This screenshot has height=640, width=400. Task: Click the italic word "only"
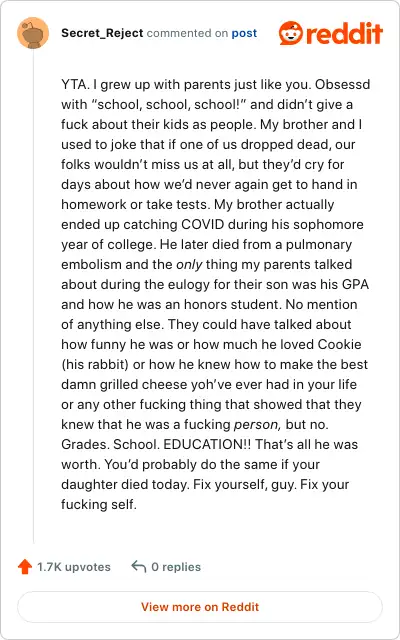click(189, 264)
